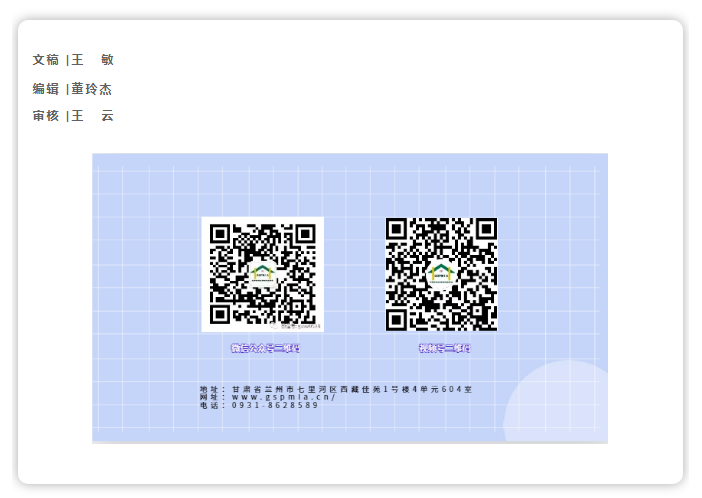Click the website www.gspmia.cn text

tap(283, 397)
